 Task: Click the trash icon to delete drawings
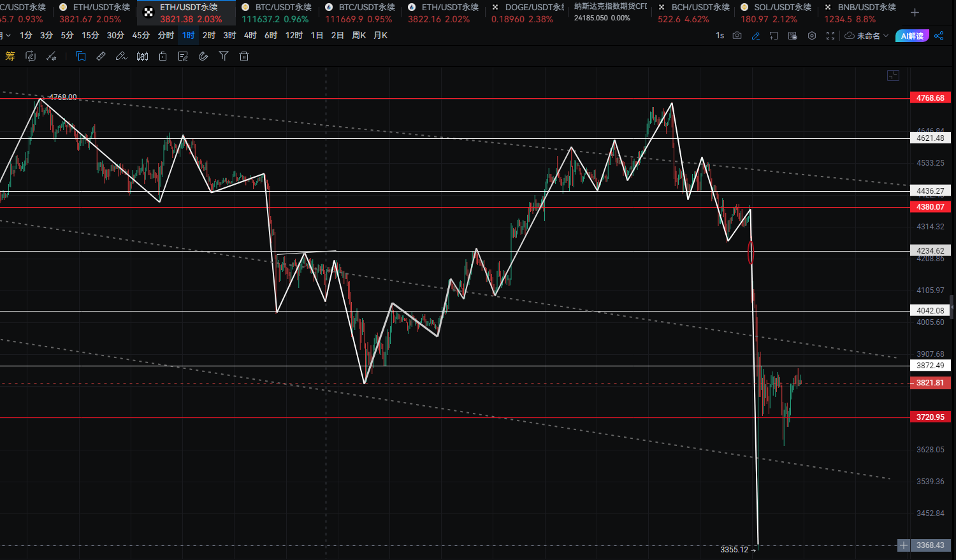(x=243, y=57)
